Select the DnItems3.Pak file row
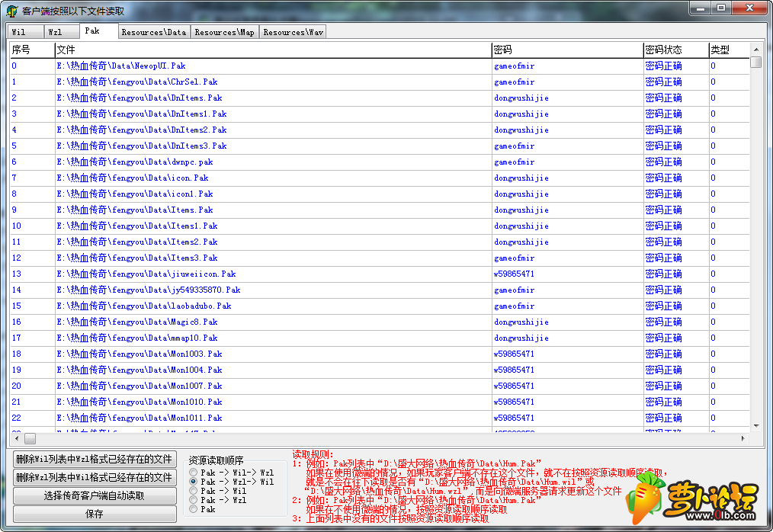Image resolution: width=773 pixels, height=532 pixels. [x=380, y=146]
